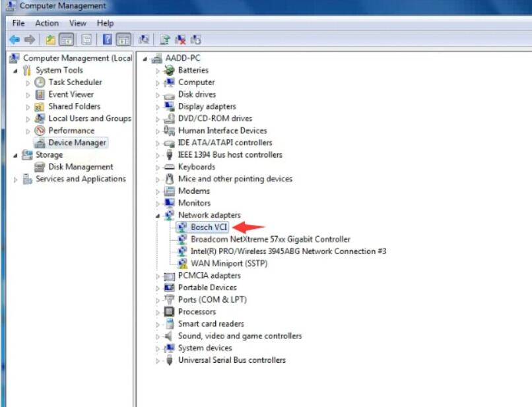Click the Batteries category icon

169,70
